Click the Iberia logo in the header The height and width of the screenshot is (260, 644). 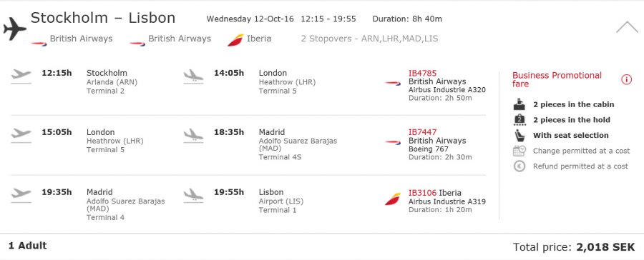235,40
